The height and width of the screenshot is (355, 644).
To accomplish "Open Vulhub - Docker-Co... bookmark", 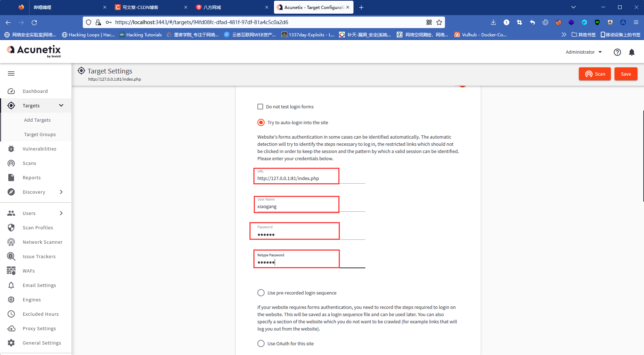I will 480,35.
